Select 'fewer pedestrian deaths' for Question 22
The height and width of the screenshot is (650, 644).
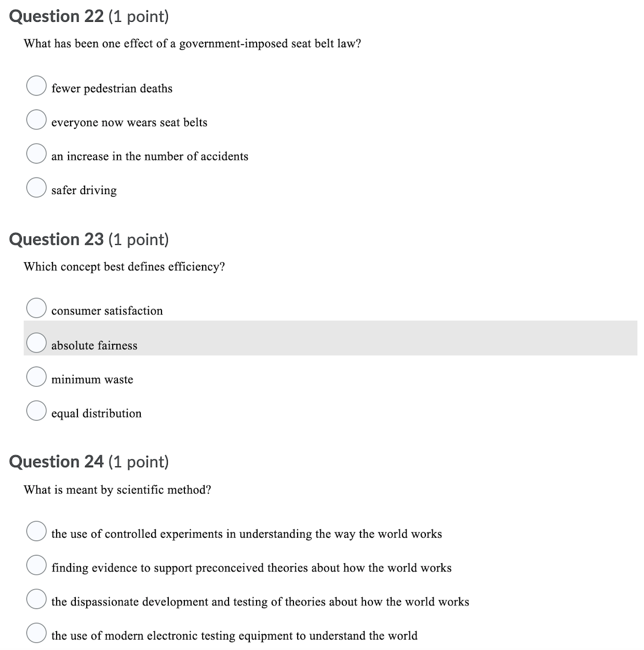point(36,86)
